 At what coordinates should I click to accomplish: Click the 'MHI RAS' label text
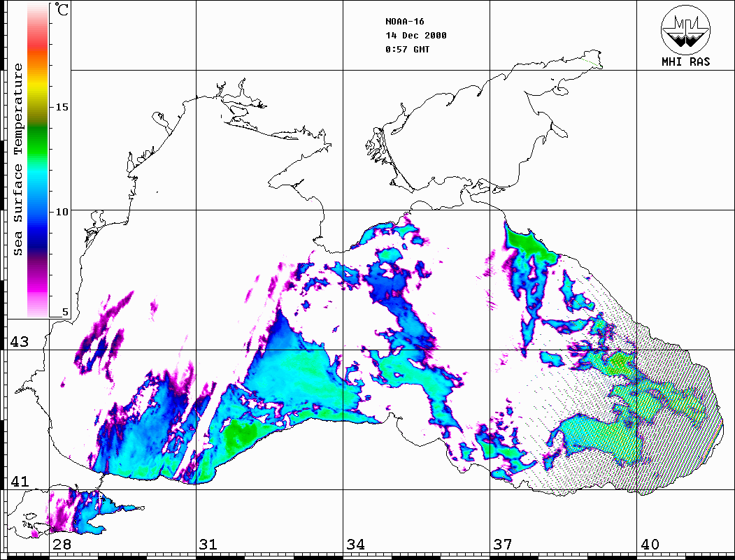pos(686,62)
